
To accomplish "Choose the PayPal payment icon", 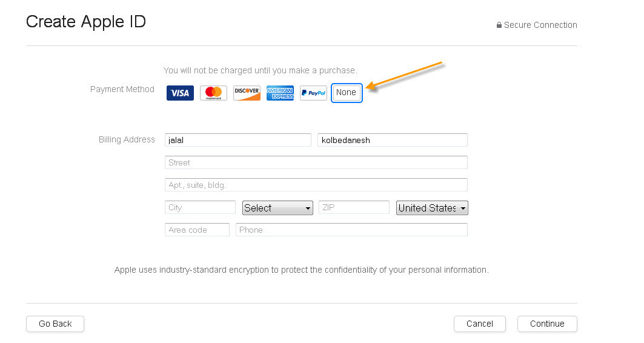I will (313, 93).
